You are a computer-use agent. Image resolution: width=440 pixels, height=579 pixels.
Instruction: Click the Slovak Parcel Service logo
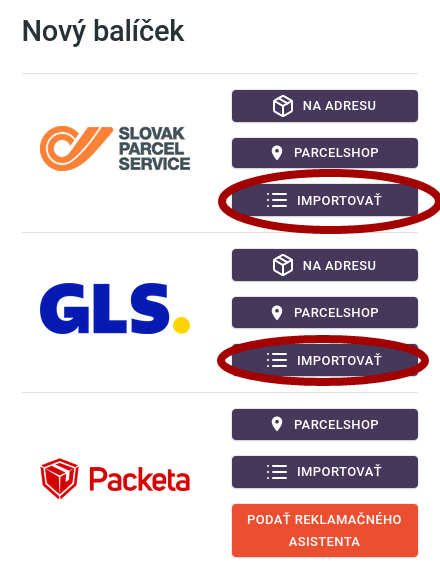pyautogui.click(x=115, y=148)
